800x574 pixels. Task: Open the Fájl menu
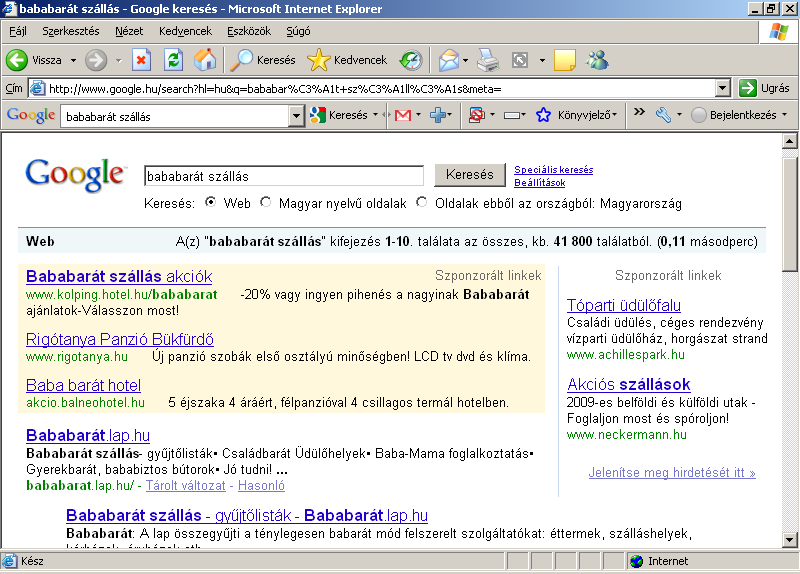click(18, 31)
